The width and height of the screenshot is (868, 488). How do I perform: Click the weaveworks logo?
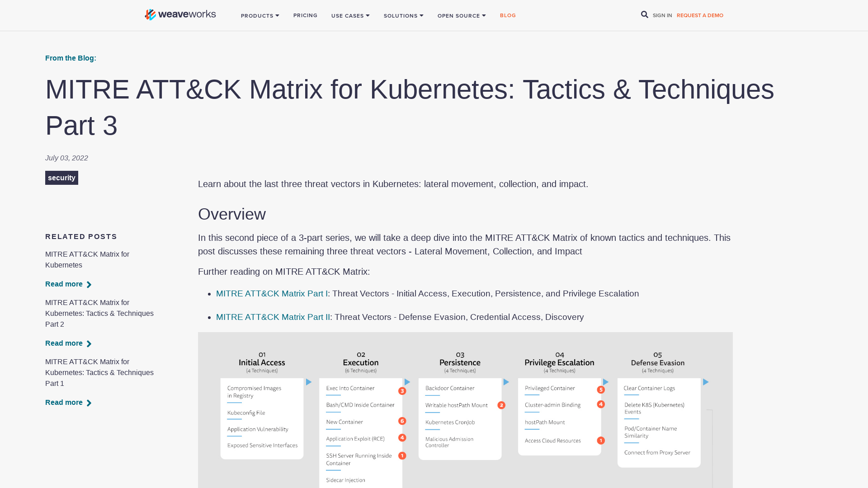pos(179,14)
